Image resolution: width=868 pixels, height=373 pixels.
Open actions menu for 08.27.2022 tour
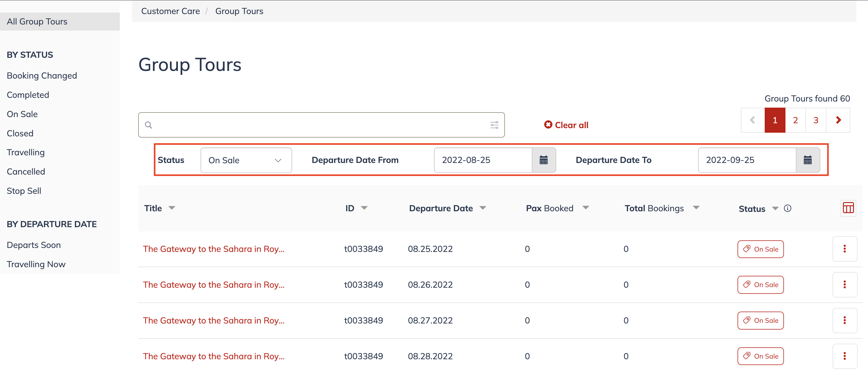pyautogui.click(x=844, y=320)
